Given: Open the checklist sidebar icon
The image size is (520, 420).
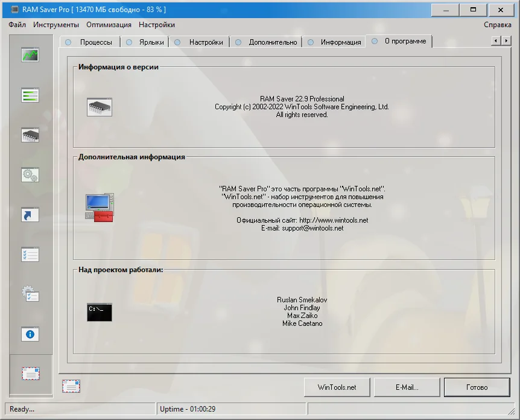Looking at the screenshot, I should pyautogui.click(x=30, y=255).
